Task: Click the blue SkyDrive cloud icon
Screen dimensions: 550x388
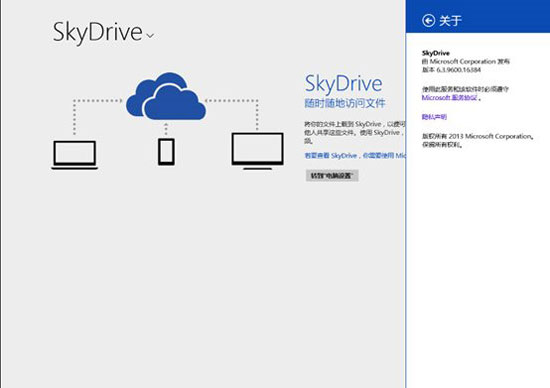Action: pyautogui.click(x=166, y=96)
